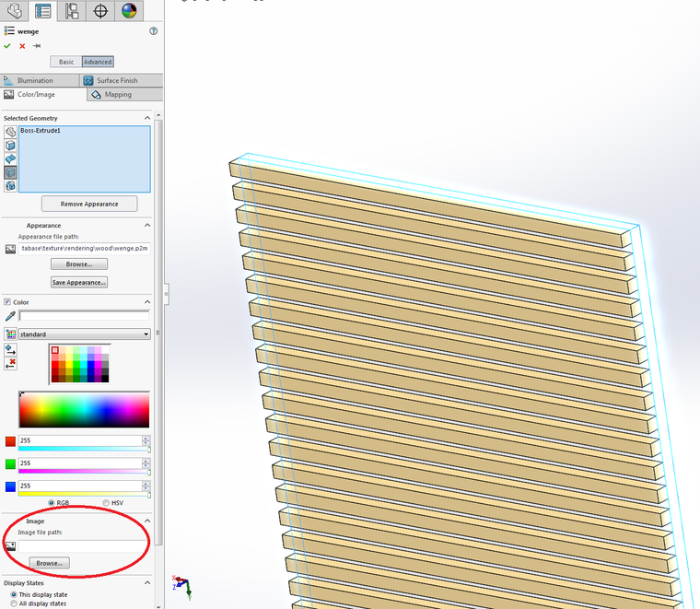This screenshot has height=609, width=700.
Task: Select the Advanced mode button
Action: (98, 62)
